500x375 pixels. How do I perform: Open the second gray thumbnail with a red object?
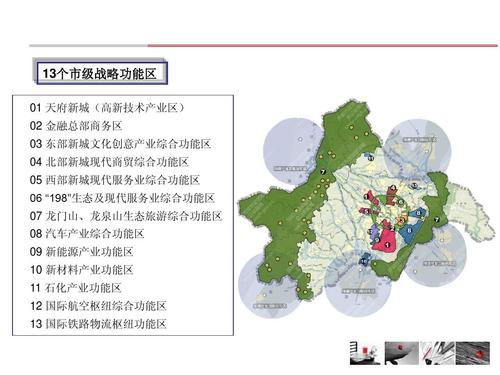click(x=401, y=353)
